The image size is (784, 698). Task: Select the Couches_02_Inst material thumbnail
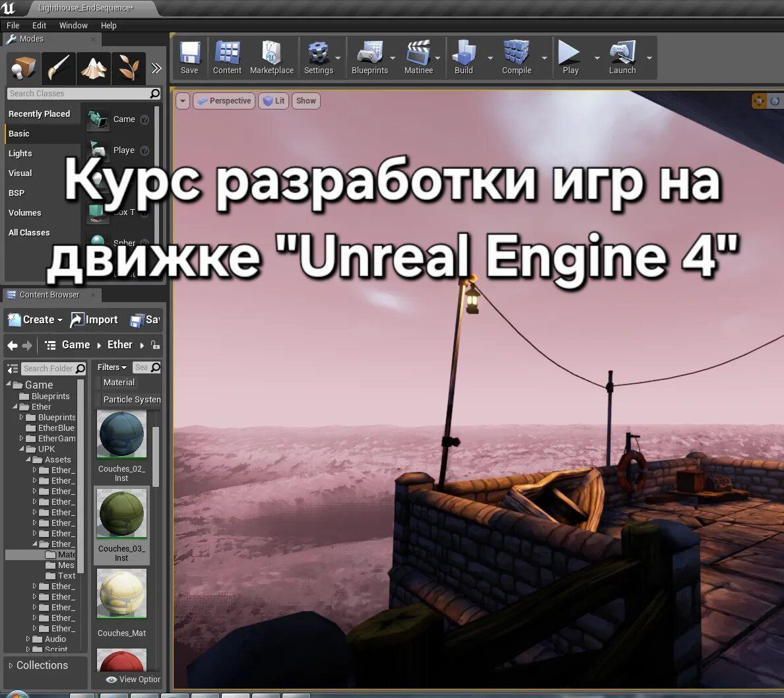coord(121,434)
